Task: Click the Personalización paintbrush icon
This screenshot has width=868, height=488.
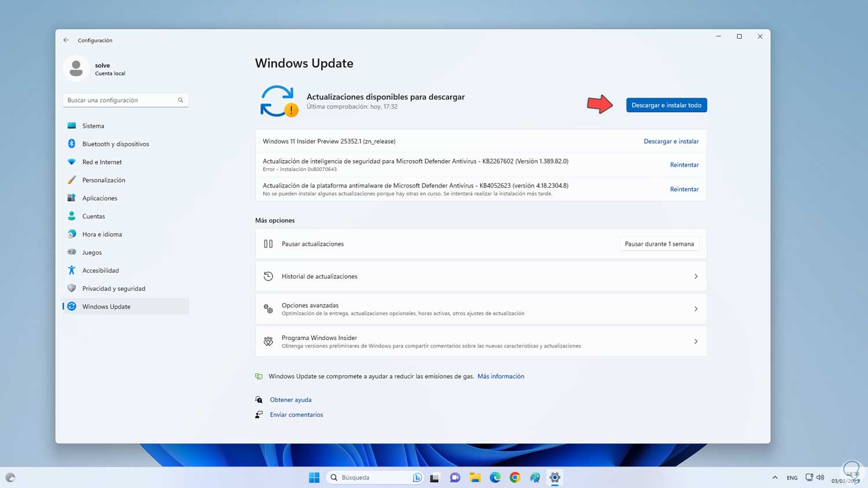Action: [72, 180]
